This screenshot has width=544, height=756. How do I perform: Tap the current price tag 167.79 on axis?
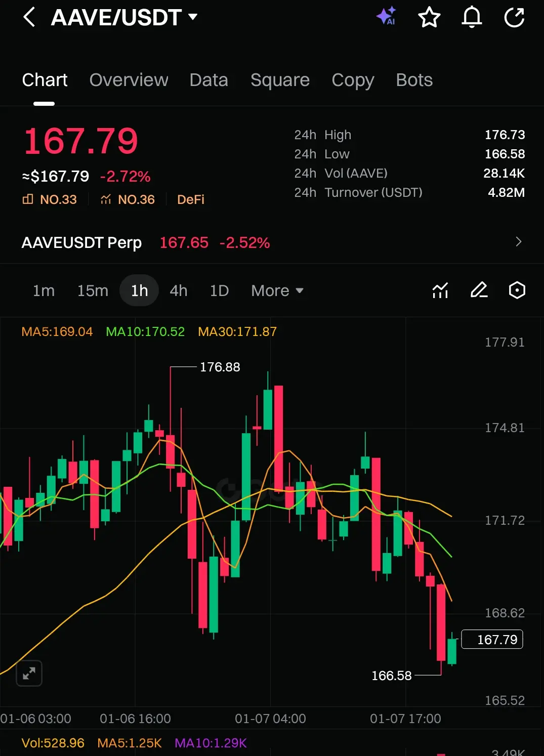pos(492,640)
